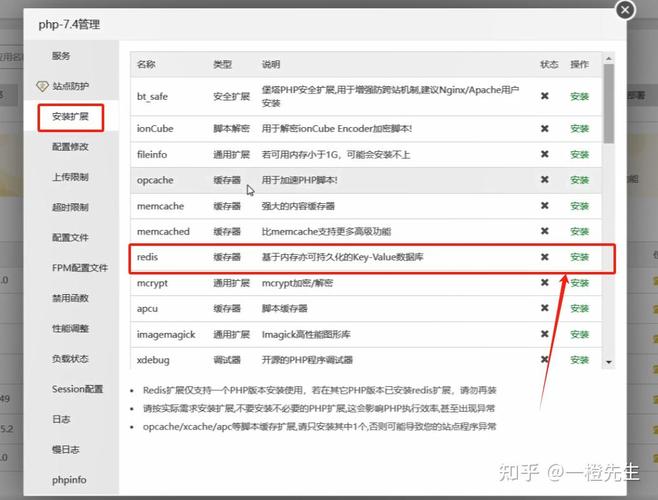
Task: Click the 操作 column header
Action: coord(580,64)
